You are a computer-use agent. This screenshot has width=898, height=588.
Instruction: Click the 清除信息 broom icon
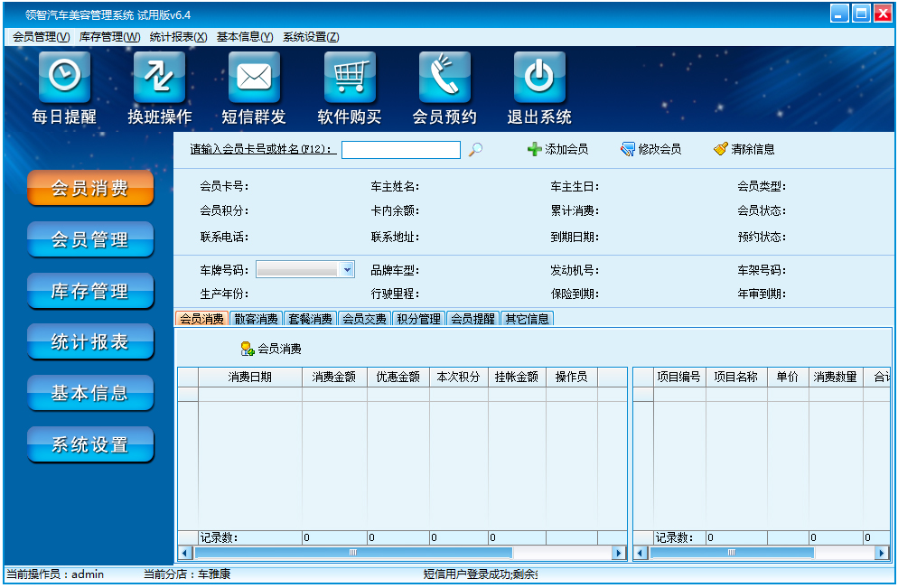coord(720,149)
